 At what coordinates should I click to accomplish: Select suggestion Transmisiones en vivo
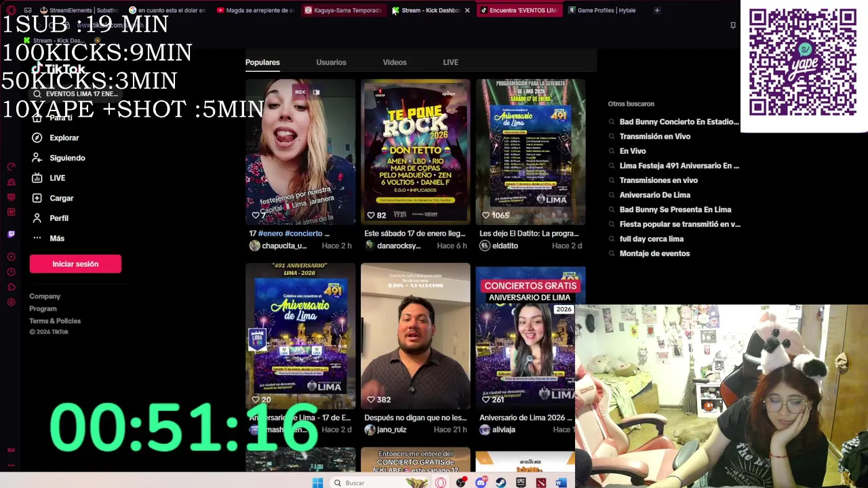658,180
